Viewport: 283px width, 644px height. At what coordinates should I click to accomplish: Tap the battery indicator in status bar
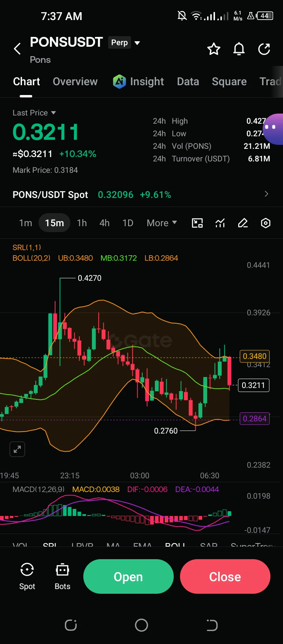[x=265, y=16]
